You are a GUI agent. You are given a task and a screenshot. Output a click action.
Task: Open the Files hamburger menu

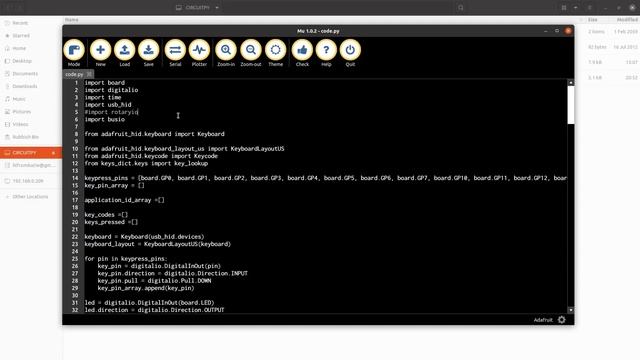589,7
